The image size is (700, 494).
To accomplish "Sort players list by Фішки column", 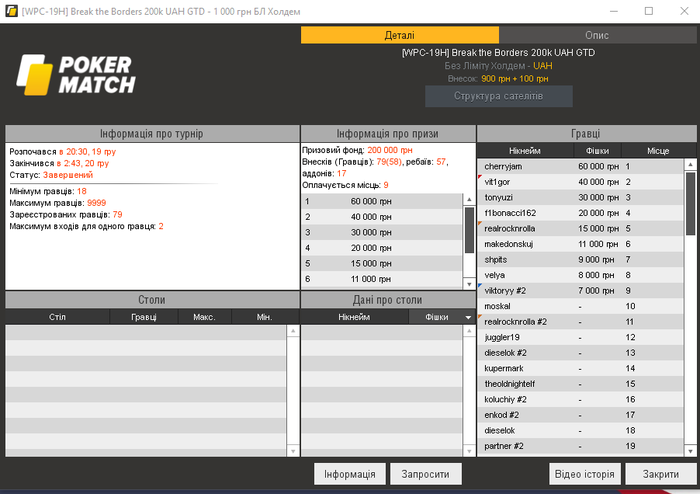I will (597, 151).
